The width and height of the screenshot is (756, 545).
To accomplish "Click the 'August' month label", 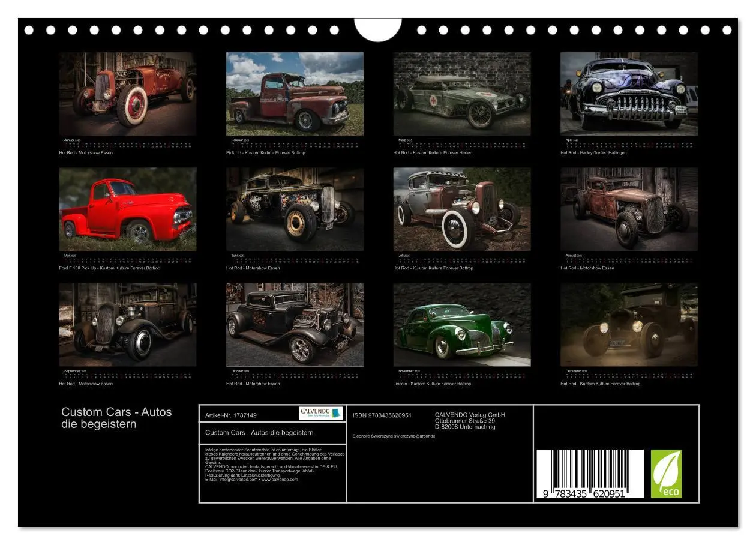I will coord(572,256).
